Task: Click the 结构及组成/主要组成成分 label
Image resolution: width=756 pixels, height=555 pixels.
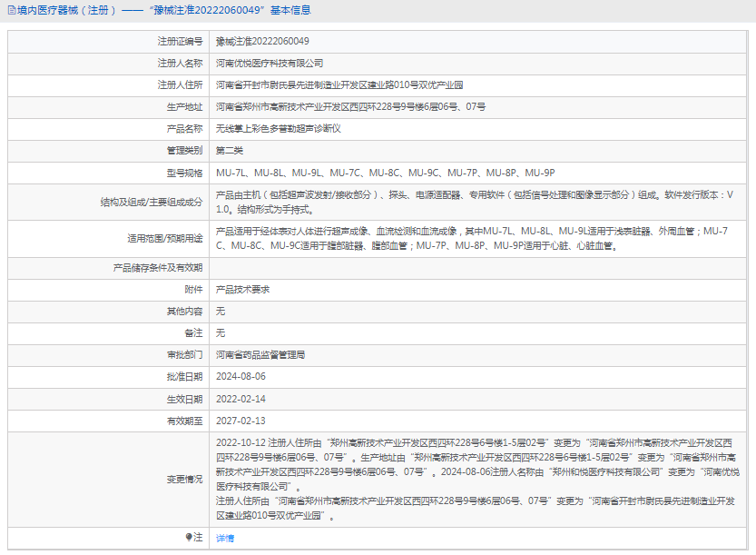Action: point(152,203)
